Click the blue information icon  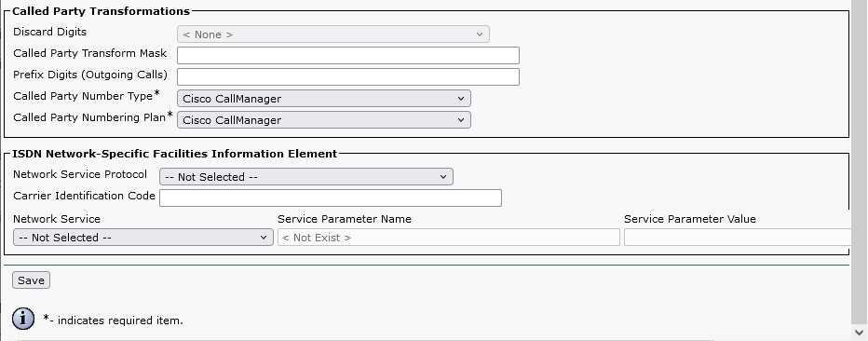pyautogui.click(x=23, y=319)
